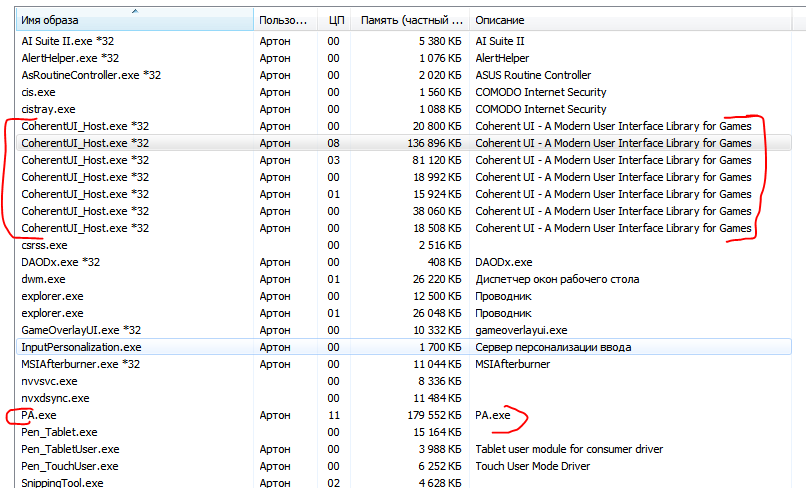
Task: Select the InputPersonalization.exe process row
Action: click(x=81, y=347)
